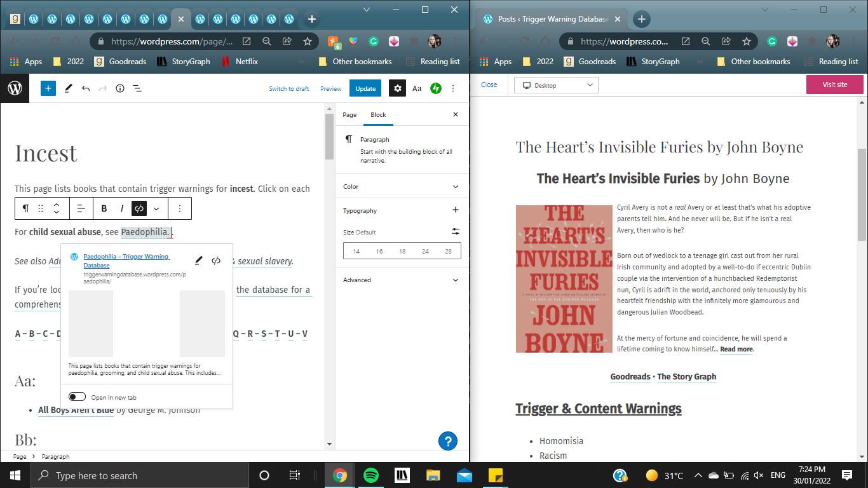Click the Italic formatting button
868x488 pixels.
121,208
